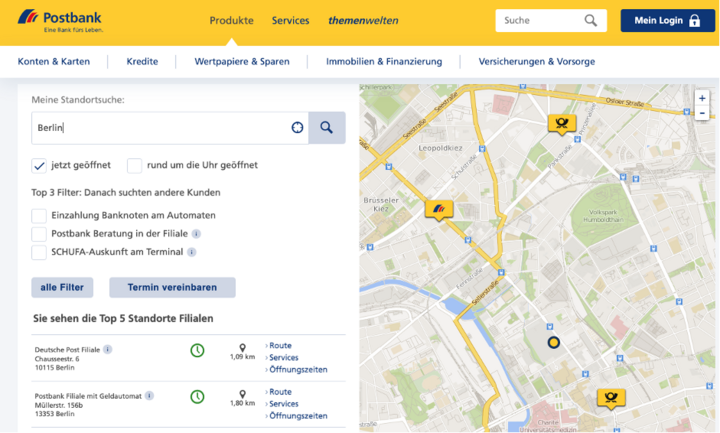Select the Postbank branch marker near Brüsseler Kiez
This screenshot has width=720, height=433.
pos(439,210)
